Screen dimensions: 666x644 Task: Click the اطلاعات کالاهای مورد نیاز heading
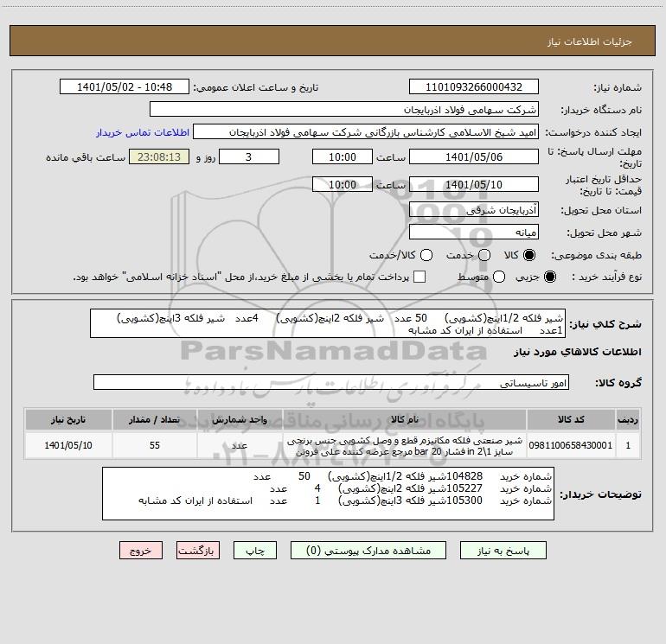[577, 352]
